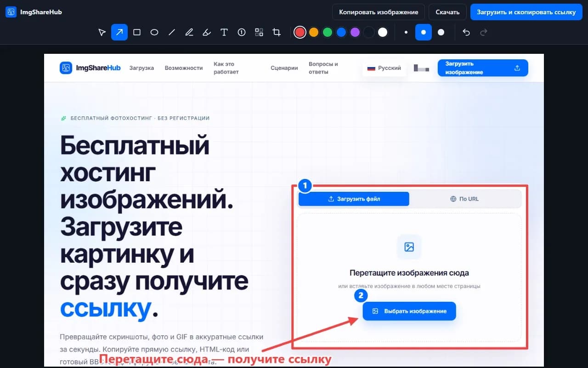Screen dimensions: 588x368
Task: Select the Crop tool
Action: [277, 32]
